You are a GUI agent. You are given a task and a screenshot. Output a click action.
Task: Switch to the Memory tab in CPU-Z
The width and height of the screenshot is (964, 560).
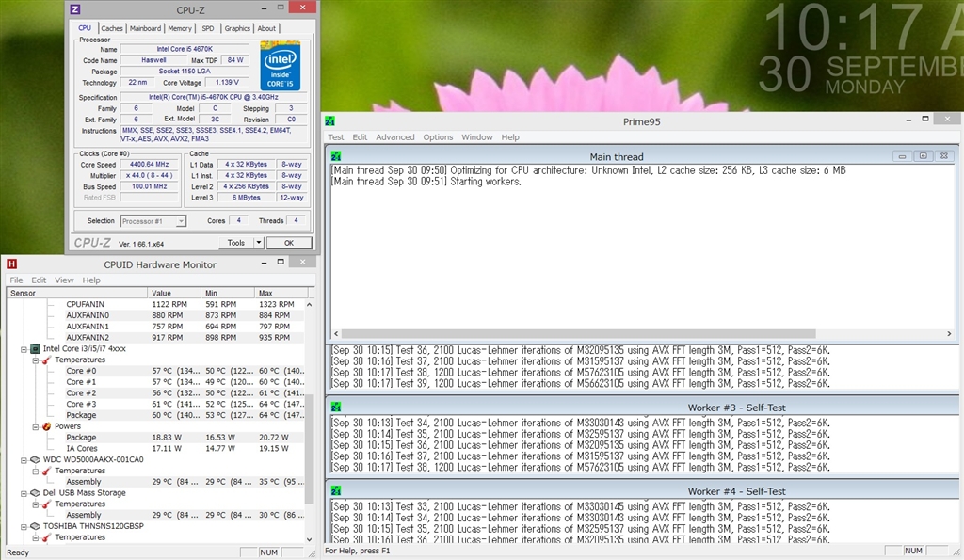[180, 28]
